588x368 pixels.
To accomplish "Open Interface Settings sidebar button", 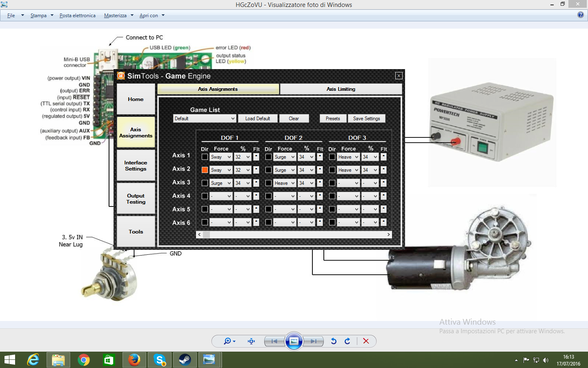I will pyautogui.click(x=136, y=166).
